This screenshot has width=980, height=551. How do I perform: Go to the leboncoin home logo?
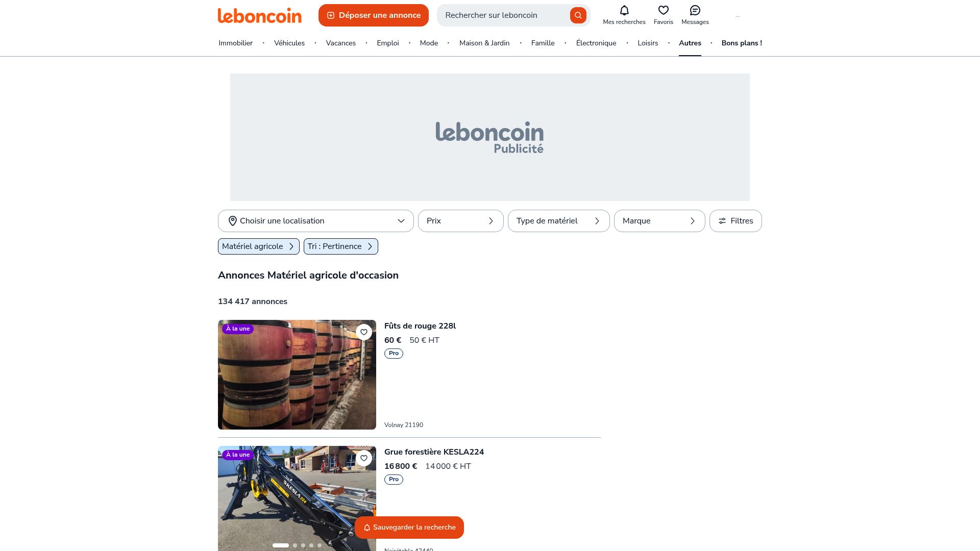pos(259,15)
